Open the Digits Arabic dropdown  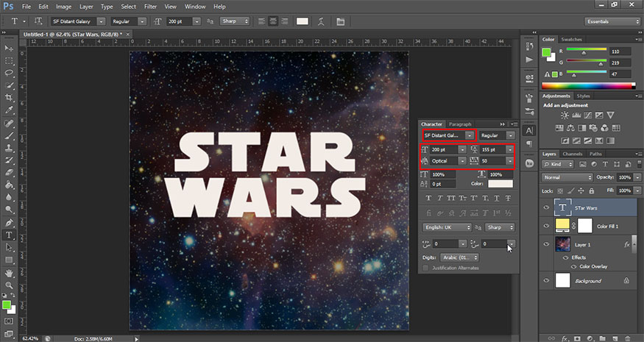pyautogui.click(x=459, y=257)
